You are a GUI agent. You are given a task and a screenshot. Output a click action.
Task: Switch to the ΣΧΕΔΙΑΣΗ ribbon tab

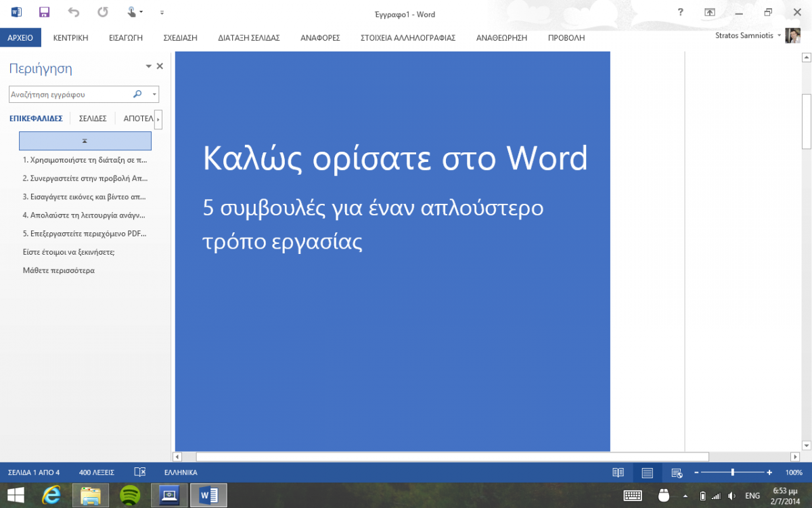point(181,38)
